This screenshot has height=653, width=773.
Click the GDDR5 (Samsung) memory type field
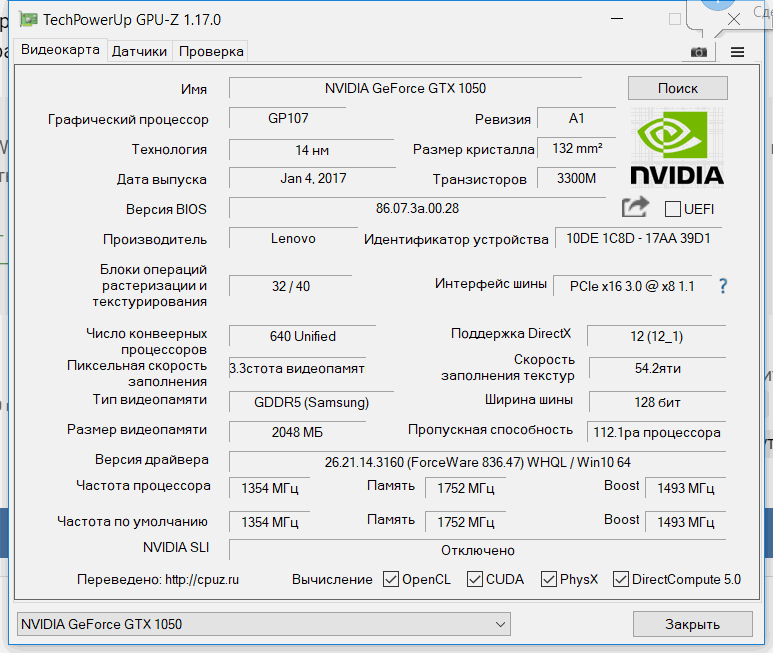311,402
